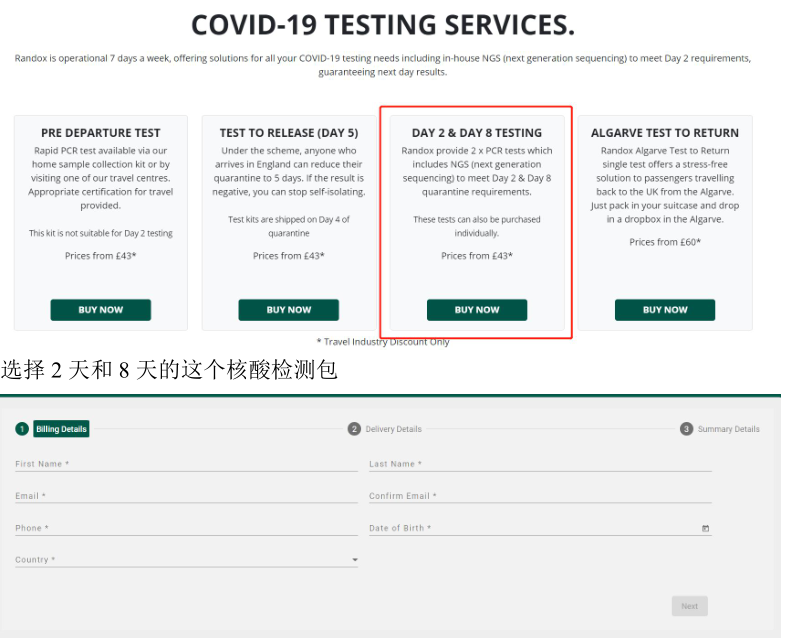The image size is (785, 640).
Task: Focus the Last Name input field
Action: [x=540, y=464]
